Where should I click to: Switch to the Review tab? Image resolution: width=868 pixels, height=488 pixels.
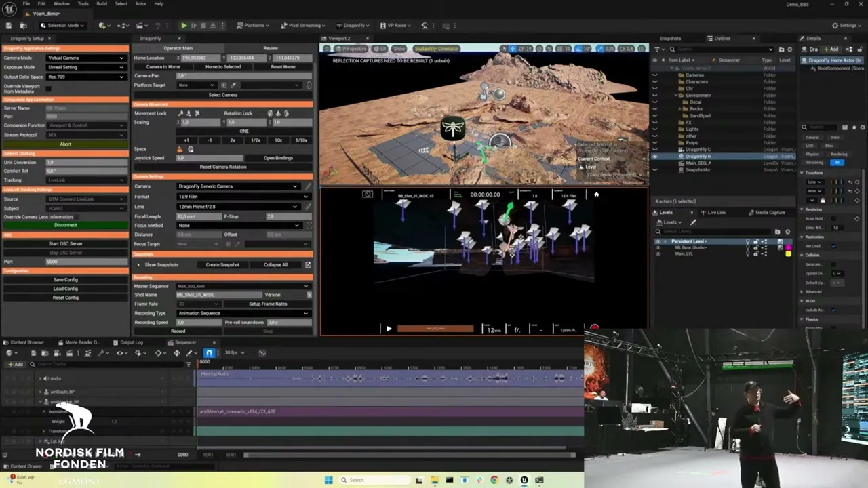tap(271, 48)
